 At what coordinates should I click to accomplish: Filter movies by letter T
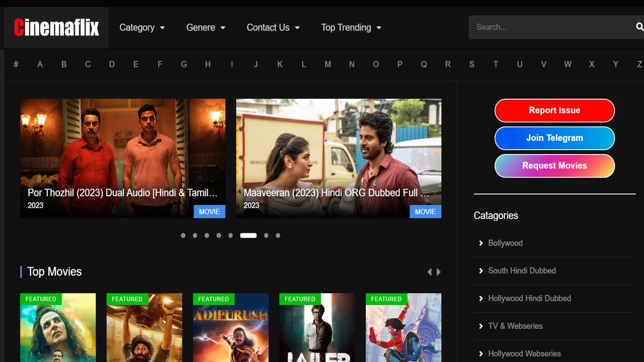(496, 64)
